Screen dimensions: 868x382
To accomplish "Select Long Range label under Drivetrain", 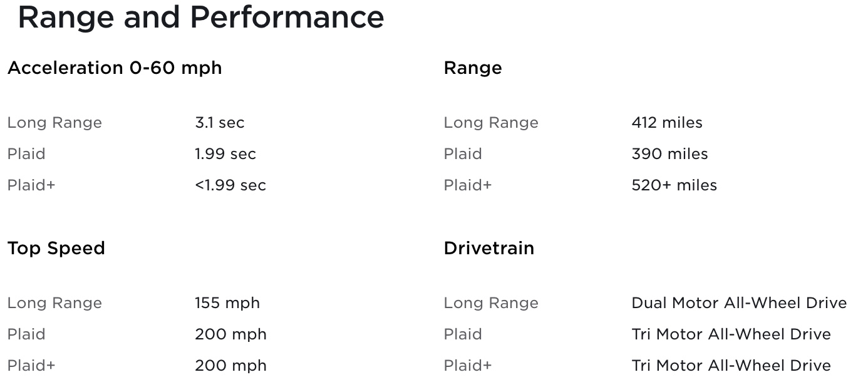I will click(490, 303).
